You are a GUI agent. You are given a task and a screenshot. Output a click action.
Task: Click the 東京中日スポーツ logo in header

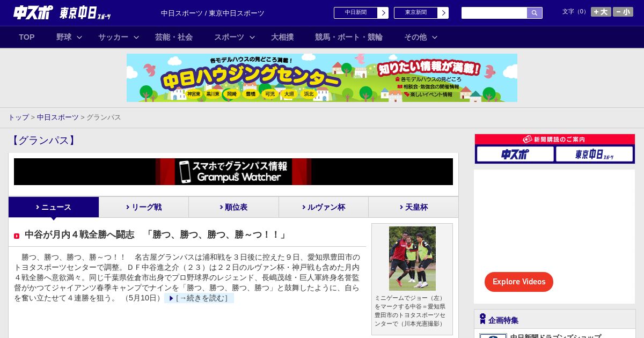[x=85, y=13]
